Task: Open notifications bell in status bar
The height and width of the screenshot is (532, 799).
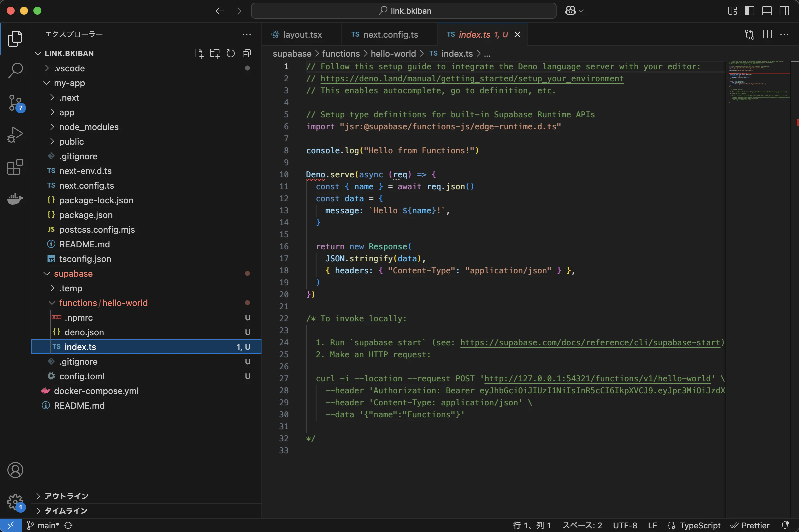Action: [785, 525]
